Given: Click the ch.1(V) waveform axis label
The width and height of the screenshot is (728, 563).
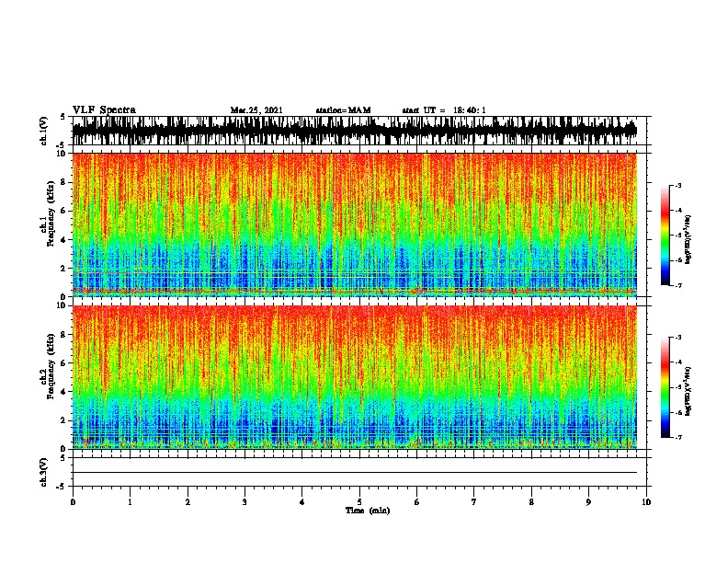Looking at the screenshot, I should [44, 131].
